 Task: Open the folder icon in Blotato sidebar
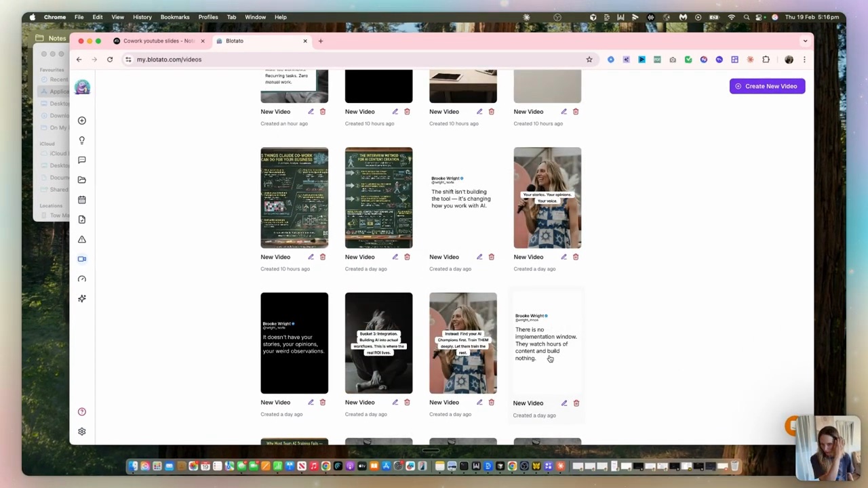82,180
